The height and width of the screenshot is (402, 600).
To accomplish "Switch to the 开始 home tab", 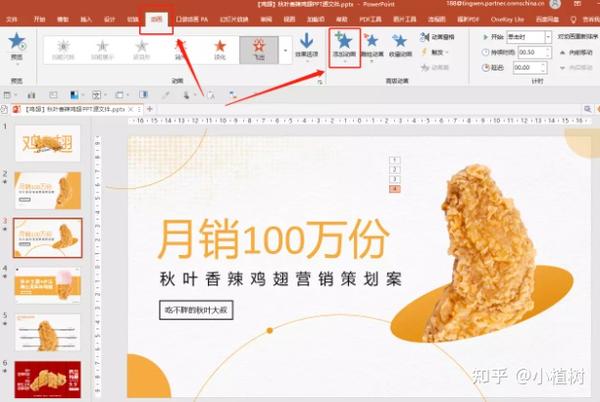I will tap(39, 19).
